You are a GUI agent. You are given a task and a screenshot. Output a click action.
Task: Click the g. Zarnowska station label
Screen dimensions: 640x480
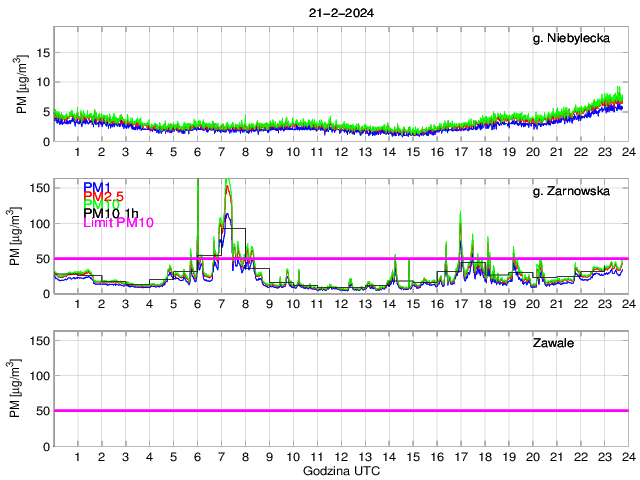(x=571, y=191)
